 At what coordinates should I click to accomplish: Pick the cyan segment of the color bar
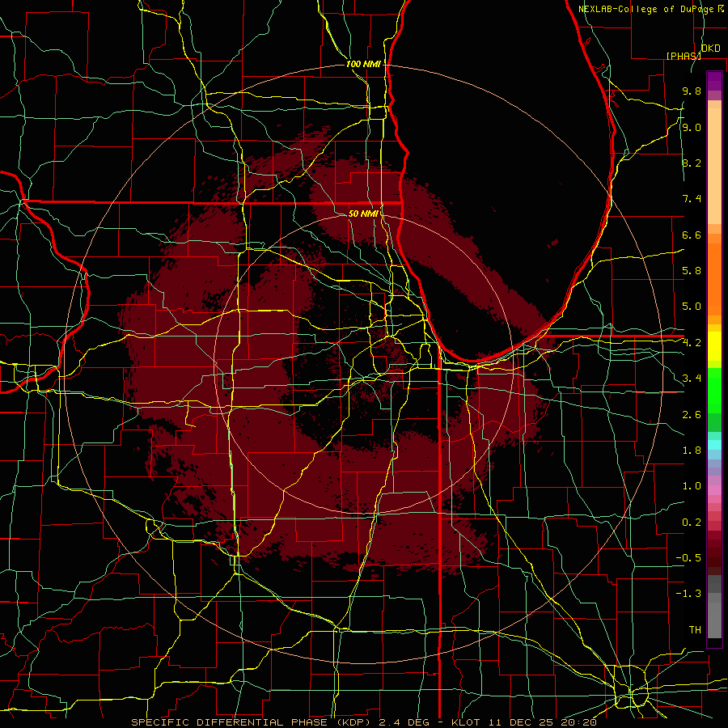tap(714, 445)
